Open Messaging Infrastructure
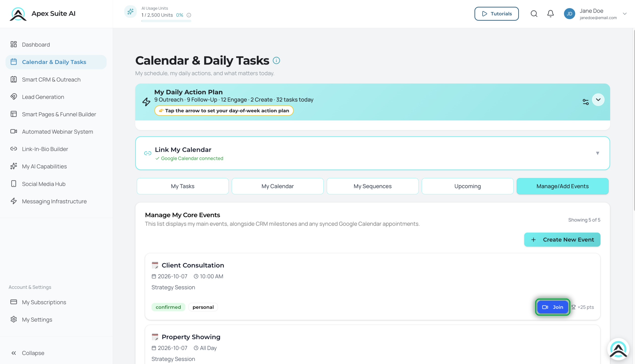 (x=56, y=201)
